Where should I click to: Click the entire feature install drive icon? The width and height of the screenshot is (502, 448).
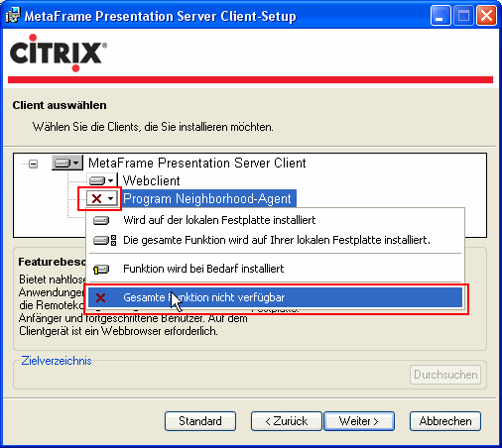click(x=104, y=240)
